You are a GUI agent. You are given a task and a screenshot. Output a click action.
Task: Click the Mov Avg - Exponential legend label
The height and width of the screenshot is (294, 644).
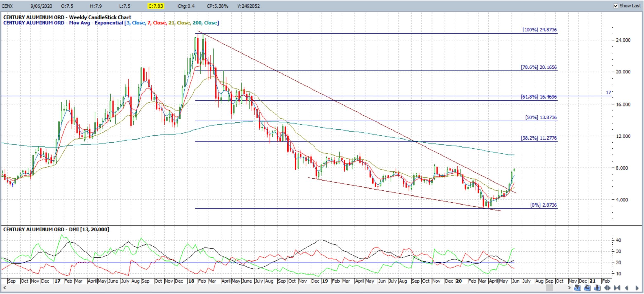tap(96, 23)
